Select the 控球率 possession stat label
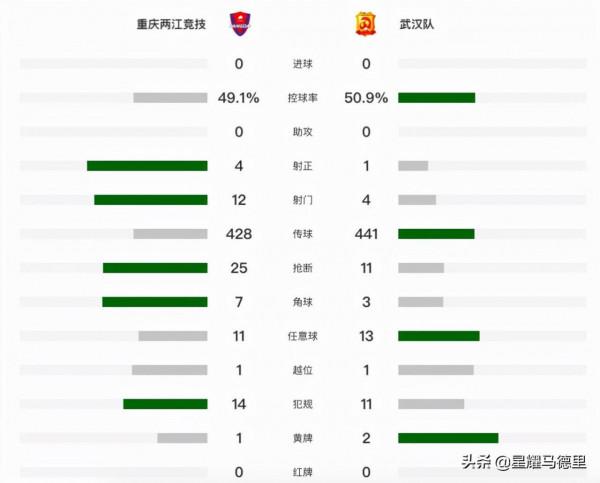 302,98
